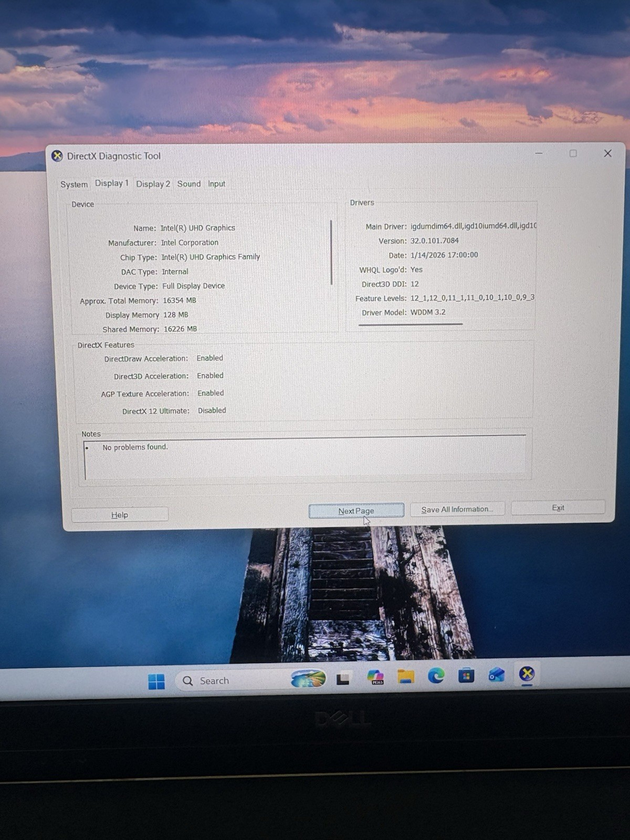This screenshot has height=840, width=630.
Task: Open the landscape widget icon in taskbar
Action: (x=308, y=679)
